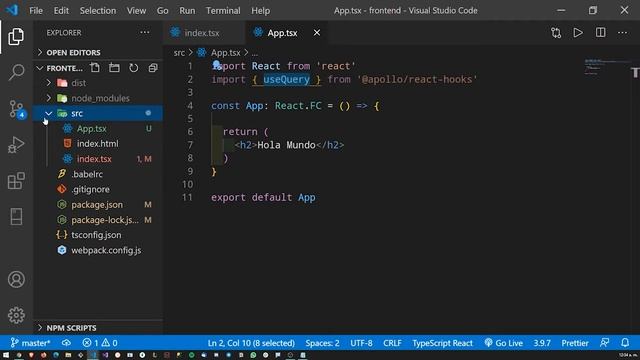
Task: Open the Terminal menu
Action: (223, 11)
